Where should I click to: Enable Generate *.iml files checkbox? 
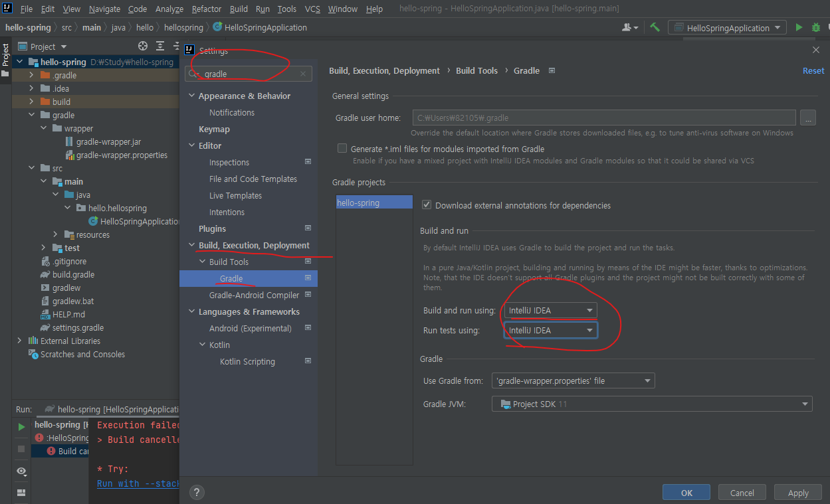coord(342,149)
